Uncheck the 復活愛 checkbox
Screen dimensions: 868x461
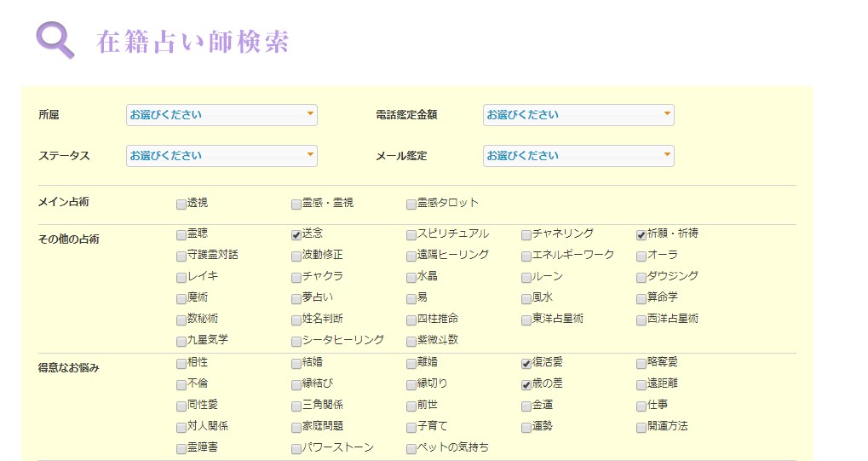coord(526,364)
